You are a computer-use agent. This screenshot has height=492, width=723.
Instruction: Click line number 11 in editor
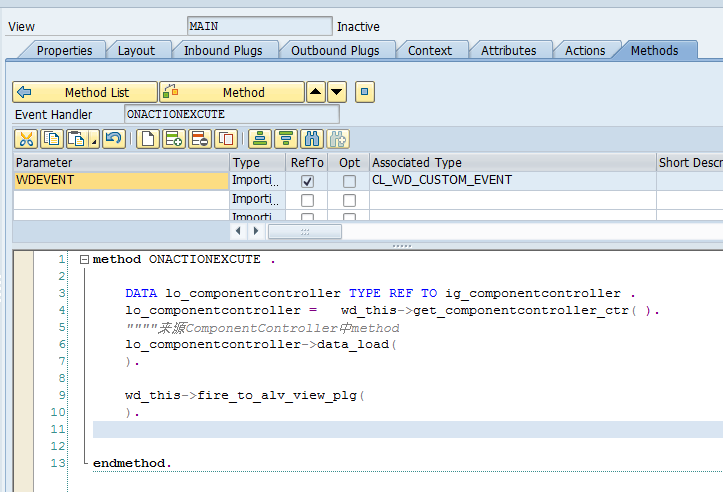point(58,429)
